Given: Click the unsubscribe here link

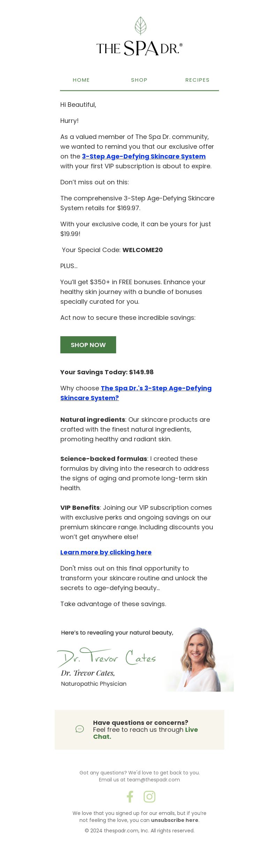Looking at the screenshot, I should coord(174,820).
